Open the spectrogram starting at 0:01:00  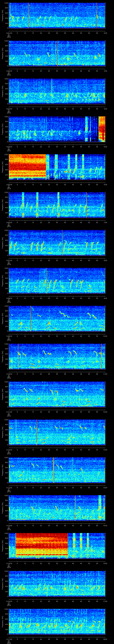point(57,16)
